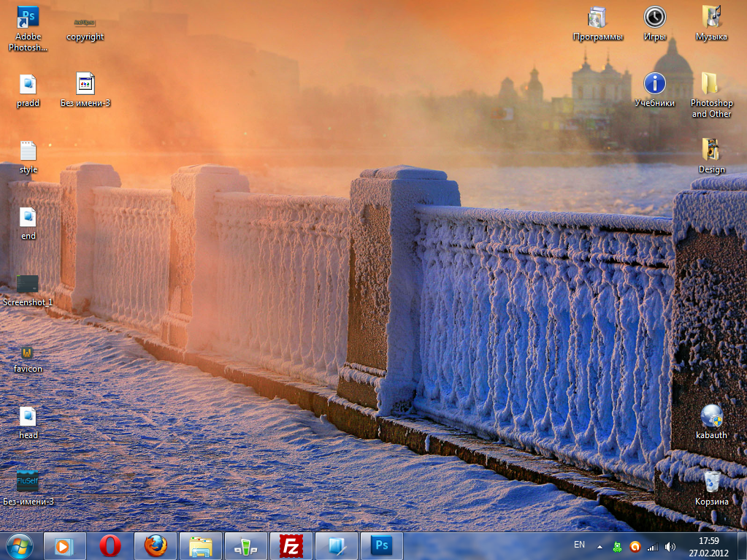Open the Windows Start menu
Screen dimensions: 747x560
(x=20, y=545)
